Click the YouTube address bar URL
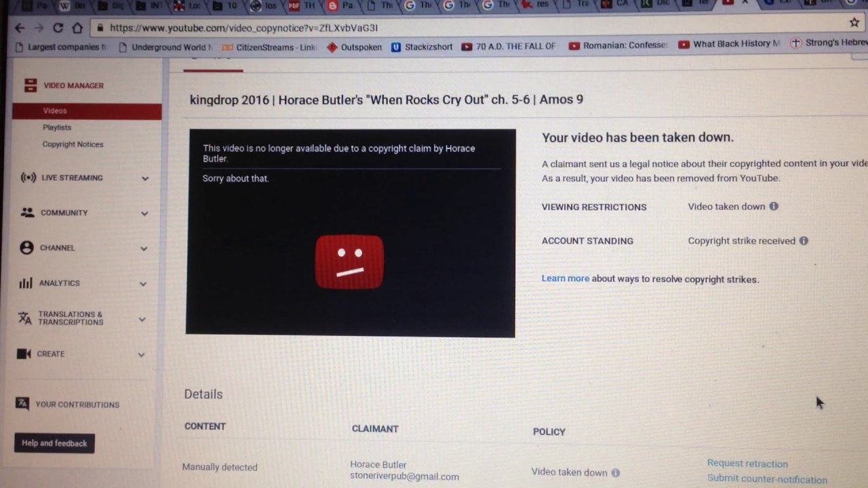868x488 pixels. (243, 28)
